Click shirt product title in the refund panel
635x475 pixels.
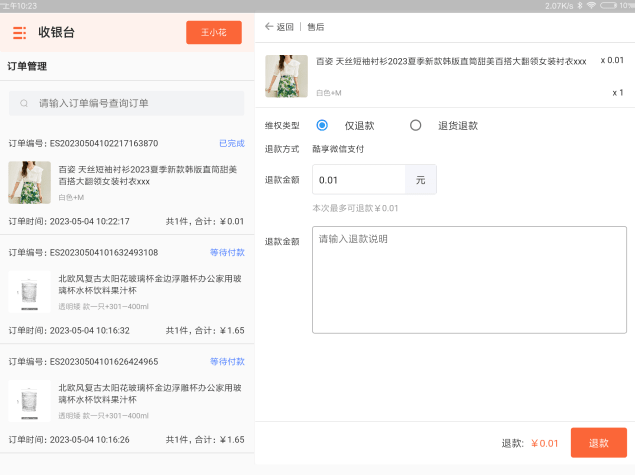coord(451,61)
